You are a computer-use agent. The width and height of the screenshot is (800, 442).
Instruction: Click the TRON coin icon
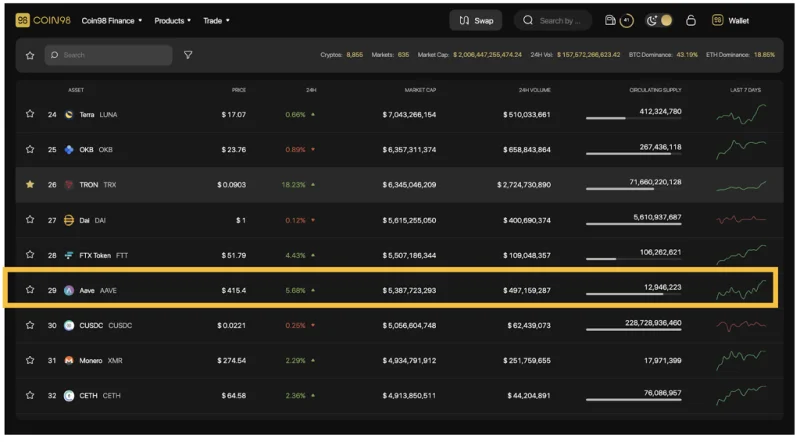pos(69,185)
